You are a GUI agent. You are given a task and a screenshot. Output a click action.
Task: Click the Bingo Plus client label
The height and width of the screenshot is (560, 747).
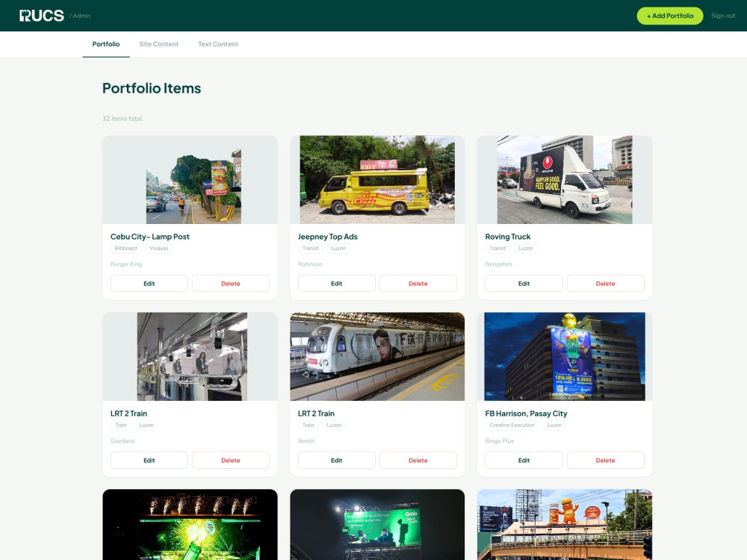[499, 441]
